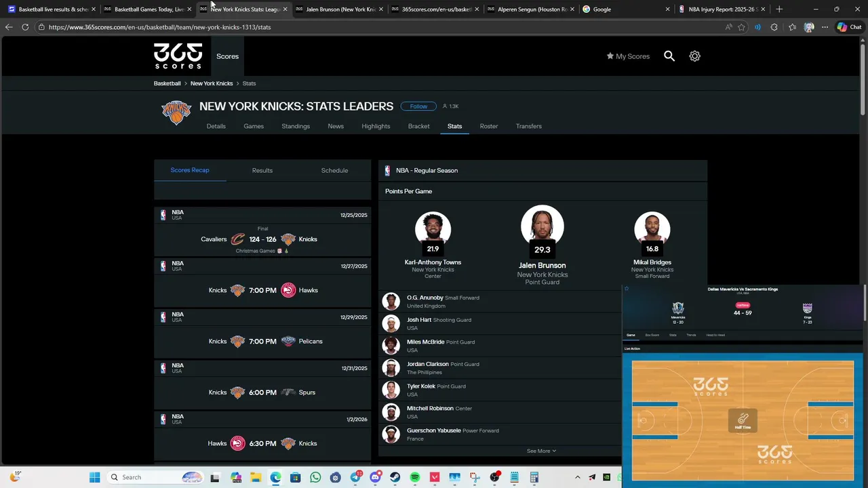Follow the New York Knicks
Image resolution: width=868 pixels, height=488 pixels.
pos(418,106)
